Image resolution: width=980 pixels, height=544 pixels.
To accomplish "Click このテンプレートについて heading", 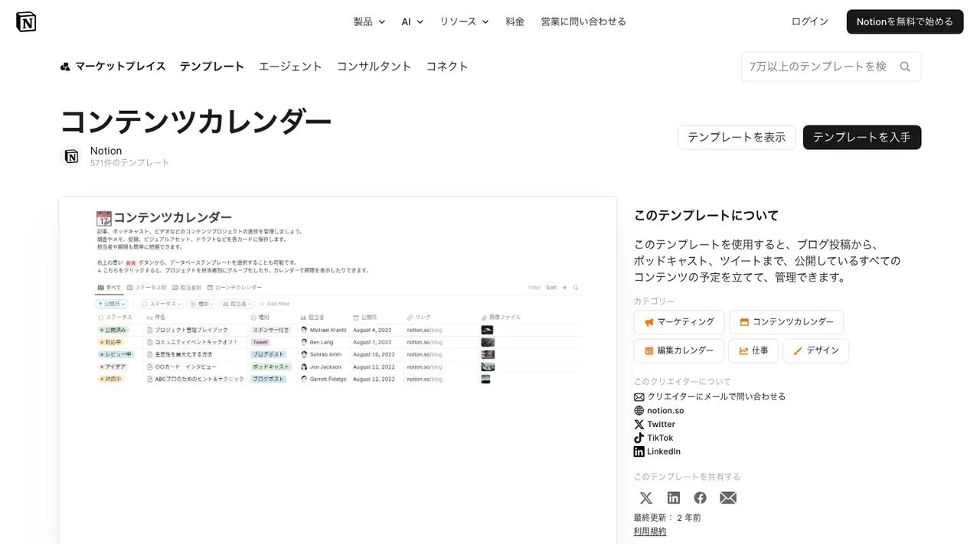I will click(707, 216).
